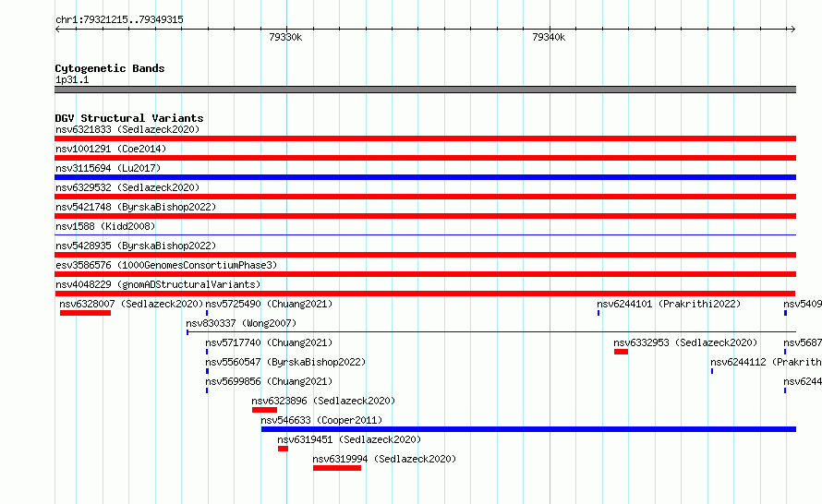Click the partially visible nsv5687 label
The width and height of the screenshot is (822, 504).
[x=803, y=342]
